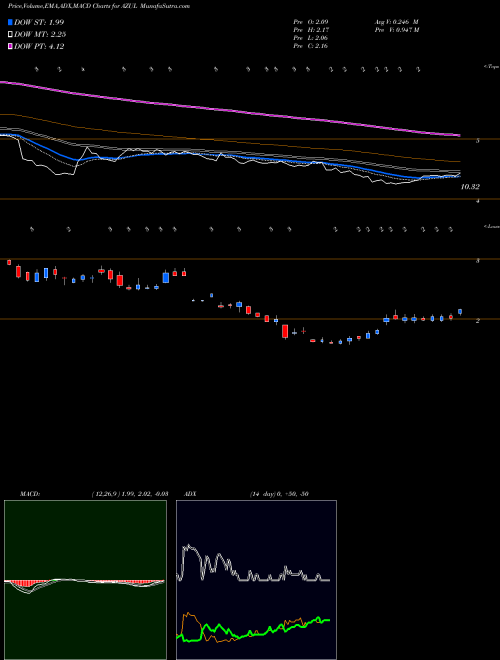Click the chart title mentioning AZUL MunafaSutra.com
500x660 pixels.
point(98,6)
